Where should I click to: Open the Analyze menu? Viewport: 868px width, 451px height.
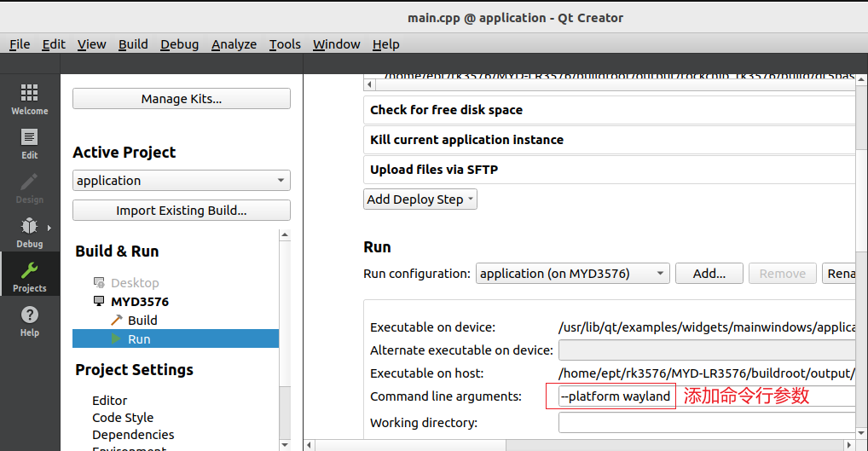(x=234, y=44)
